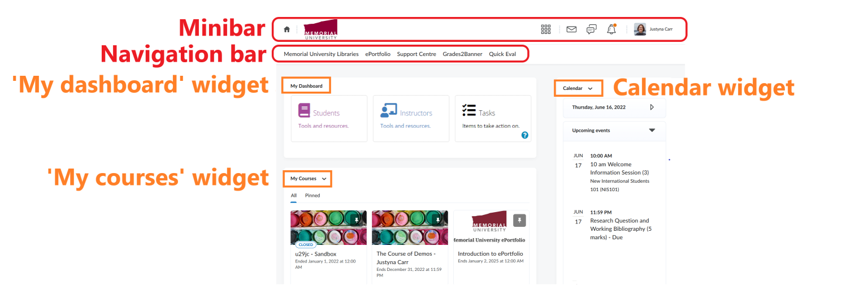Open the Quick Eval link
This screenshot has width=868, height=293.
click(502, 54)
